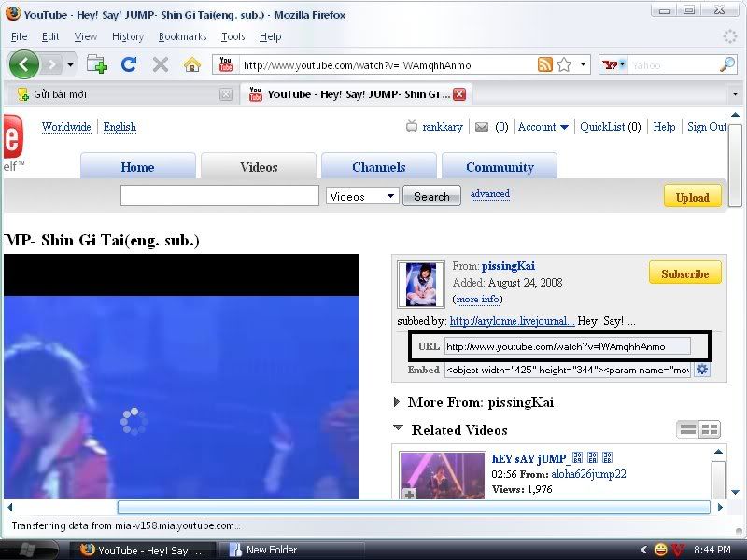Image resolution: width=747 pixels, height=560 pixels.
Task: Bookmark this page with the star icon
Action: (x=564, y=64)
